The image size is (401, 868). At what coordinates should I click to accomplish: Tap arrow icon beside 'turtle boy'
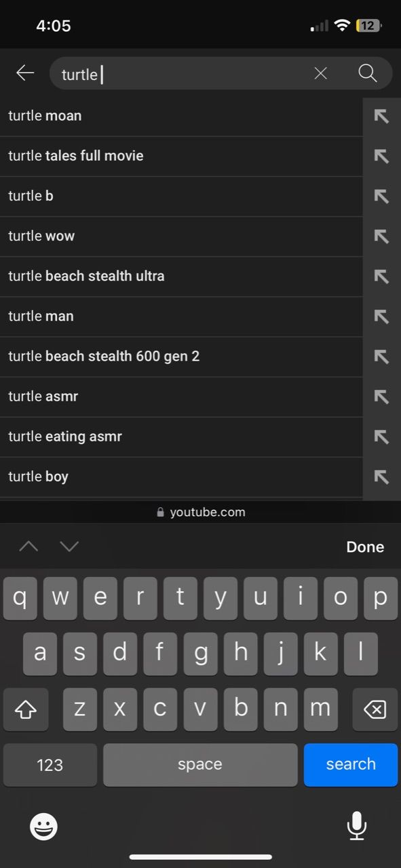click(382, 477)
